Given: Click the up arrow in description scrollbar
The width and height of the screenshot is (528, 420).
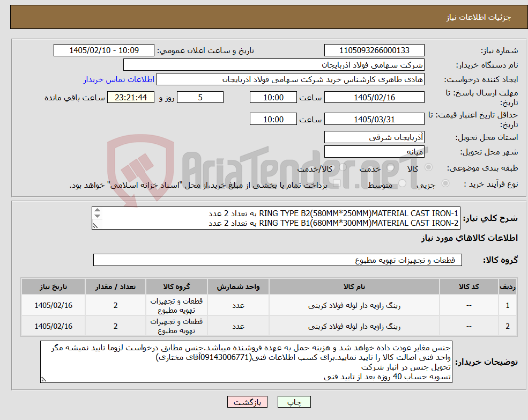Looking at the screenshot, I should coord(98,211).
